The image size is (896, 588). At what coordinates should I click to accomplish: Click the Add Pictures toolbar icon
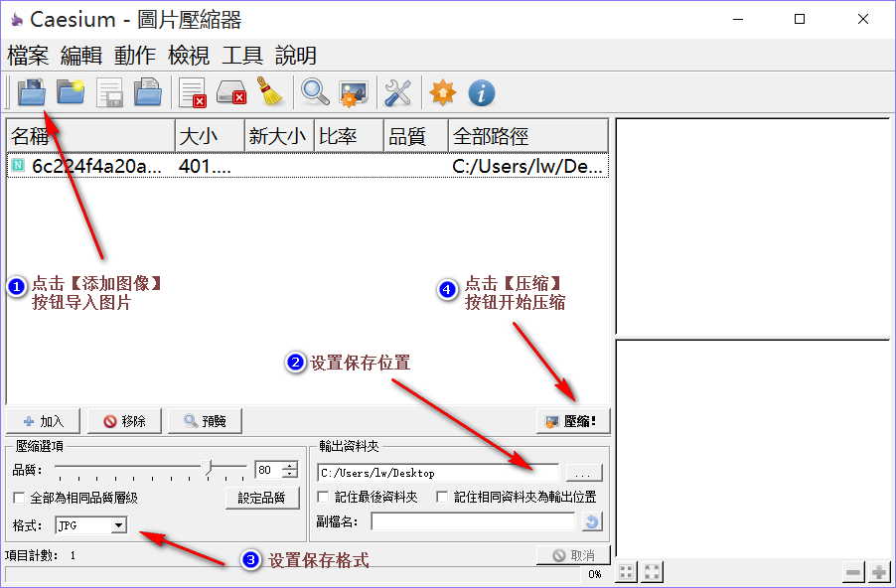click(x=32, y=92)
